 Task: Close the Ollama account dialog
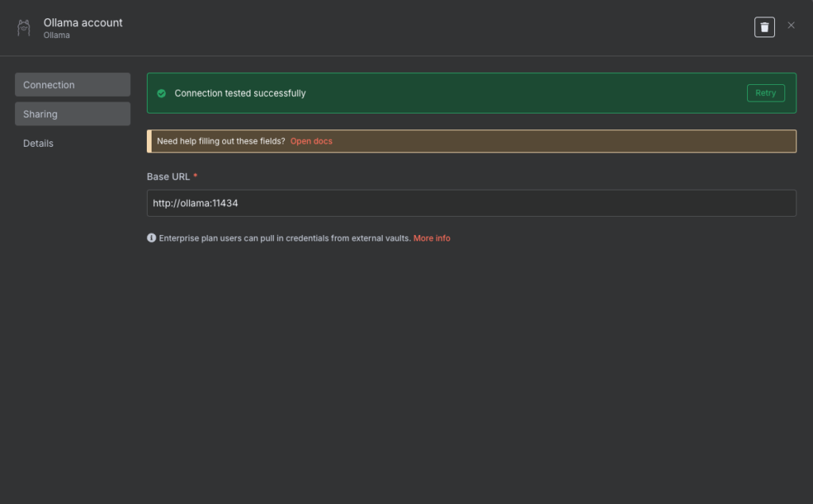click(x=791, y=25)
